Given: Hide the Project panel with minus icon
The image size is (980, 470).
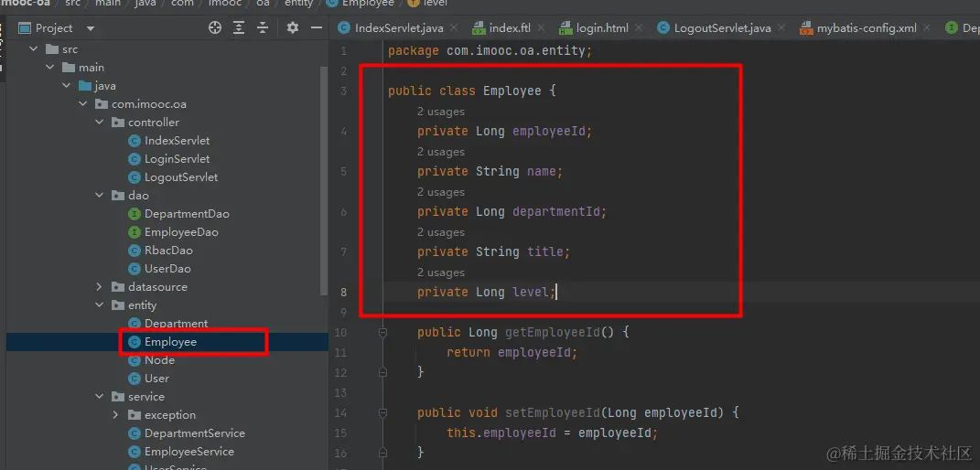Looking at the screenshot, I should tap(317, 27).
